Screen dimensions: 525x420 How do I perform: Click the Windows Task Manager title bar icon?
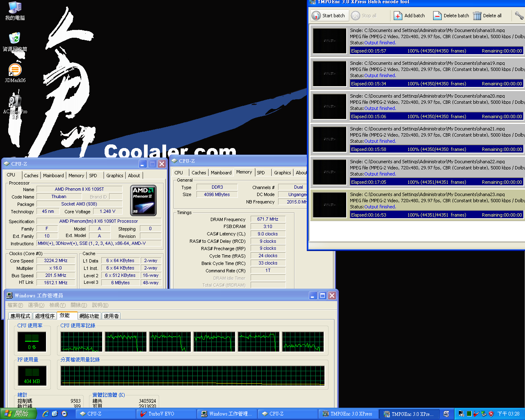click(9, 295)
